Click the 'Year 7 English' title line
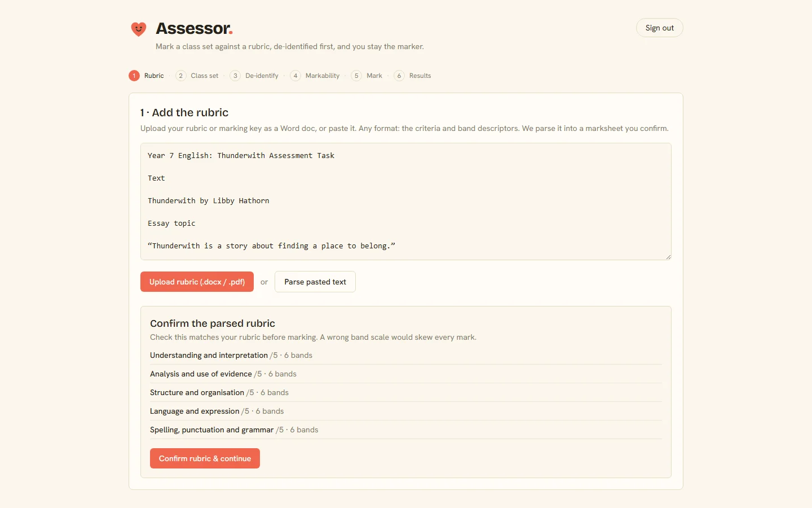This screenshot has width=812, height=508. pos(241,155)
